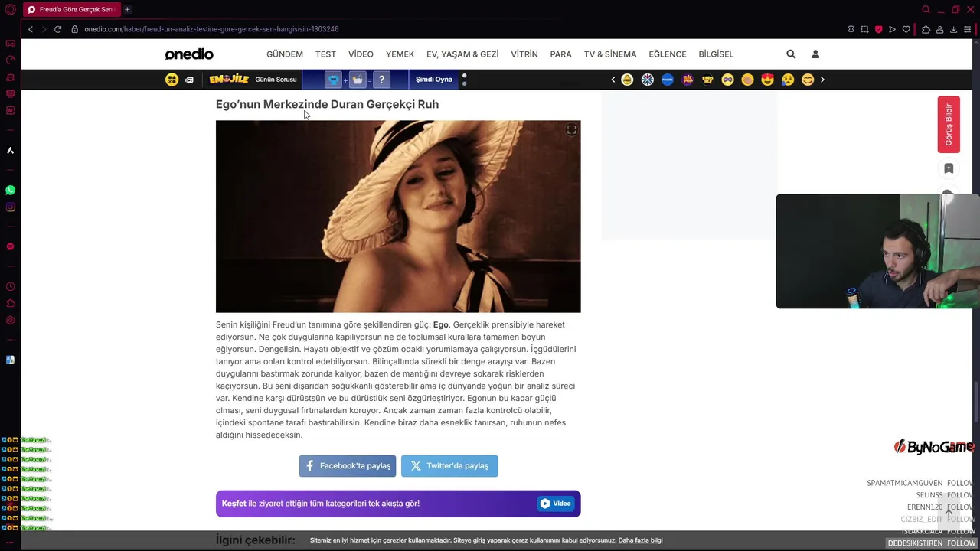
Task: Open the PARA section
Action: (x=560, y=54)
